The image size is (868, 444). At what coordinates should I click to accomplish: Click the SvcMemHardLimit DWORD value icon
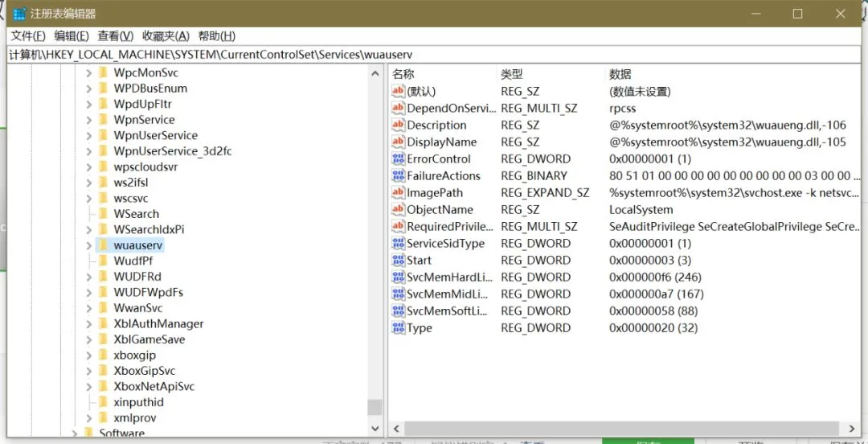(398, 277)
